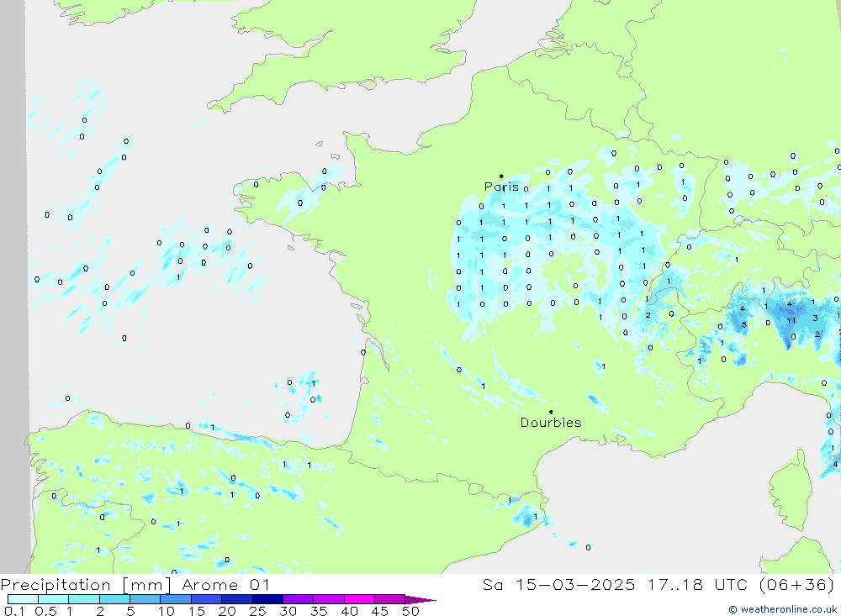Click the 'Precipitation [mm] Arome 01' title
This screenshot has height=616, width=841.
135,585
